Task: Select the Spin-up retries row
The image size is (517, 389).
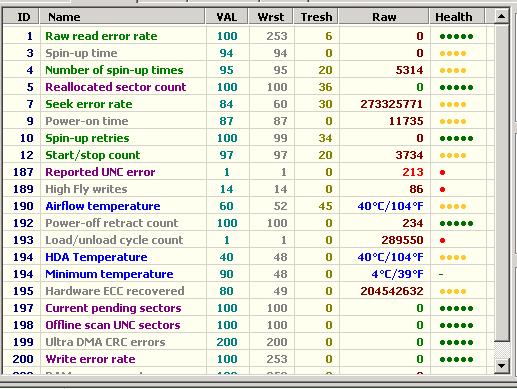Action: tap(248, 138)
